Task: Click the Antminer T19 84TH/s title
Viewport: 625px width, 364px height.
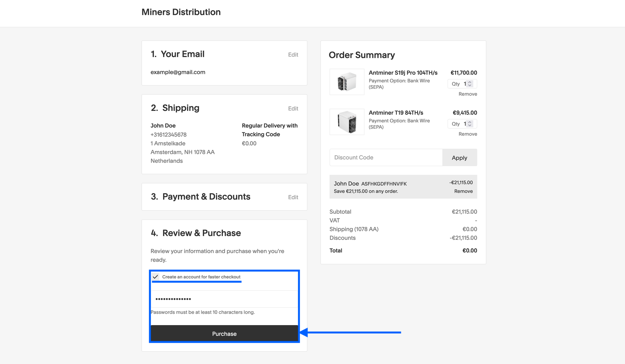Action: coord(396,113)
